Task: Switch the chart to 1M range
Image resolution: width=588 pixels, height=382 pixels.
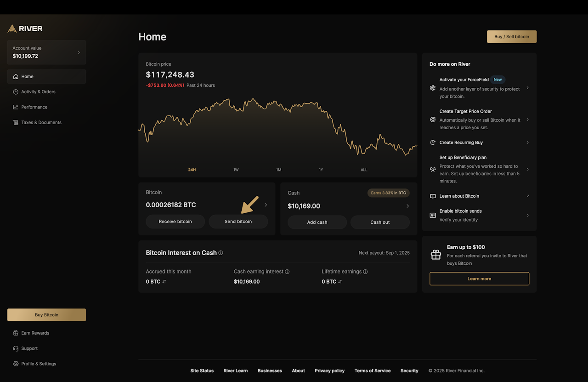Action: pos(279,170)
